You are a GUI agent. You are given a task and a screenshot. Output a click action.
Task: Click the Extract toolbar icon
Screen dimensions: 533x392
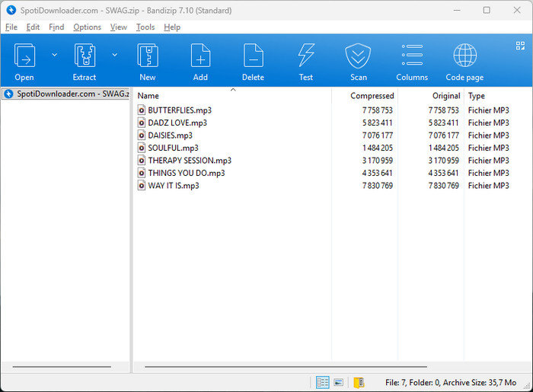coord(85,56)
